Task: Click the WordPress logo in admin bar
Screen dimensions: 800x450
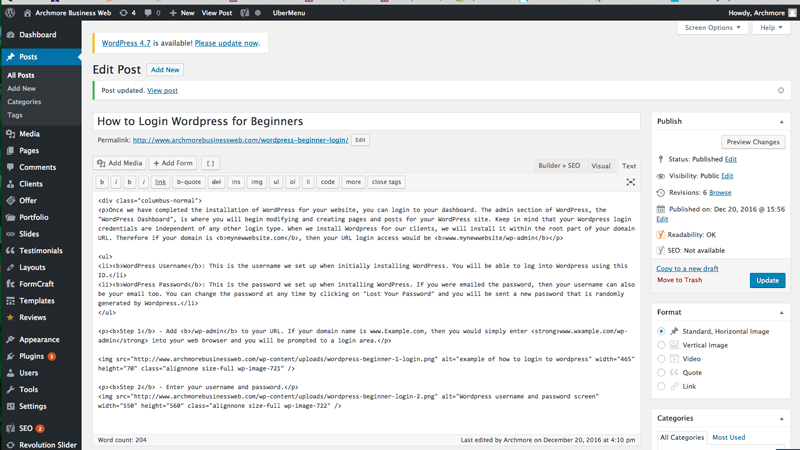Action: (x=10, y=13)
